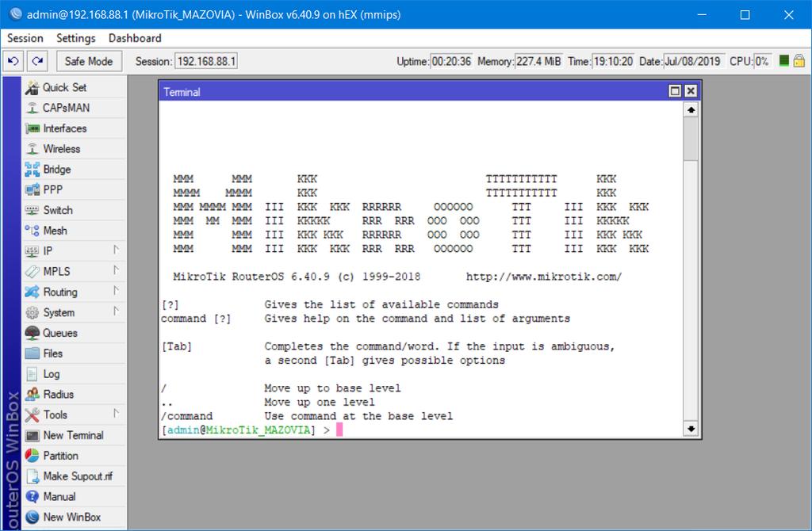The width and height of the screenshot is (812, 531).
Task: Click the IP menu icon
Action: click(x=32, y=251)
